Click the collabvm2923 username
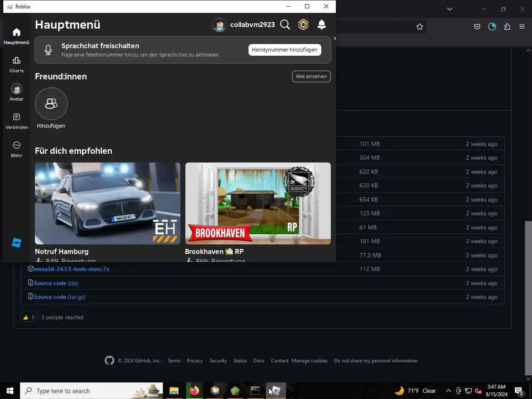Viewport: 532px width, 399px height. point(252,25)
